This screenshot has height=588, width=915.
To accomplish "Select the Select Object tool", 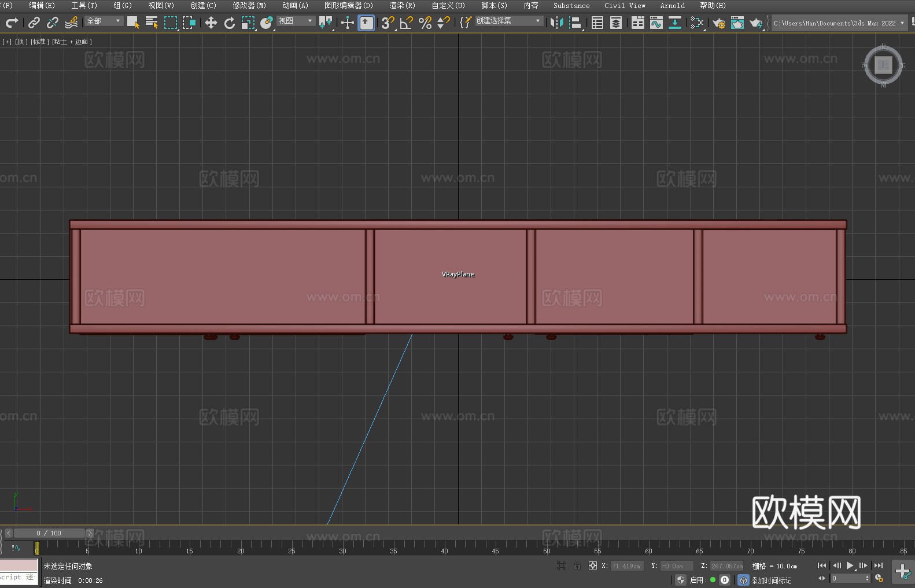I will coord(133,23).
